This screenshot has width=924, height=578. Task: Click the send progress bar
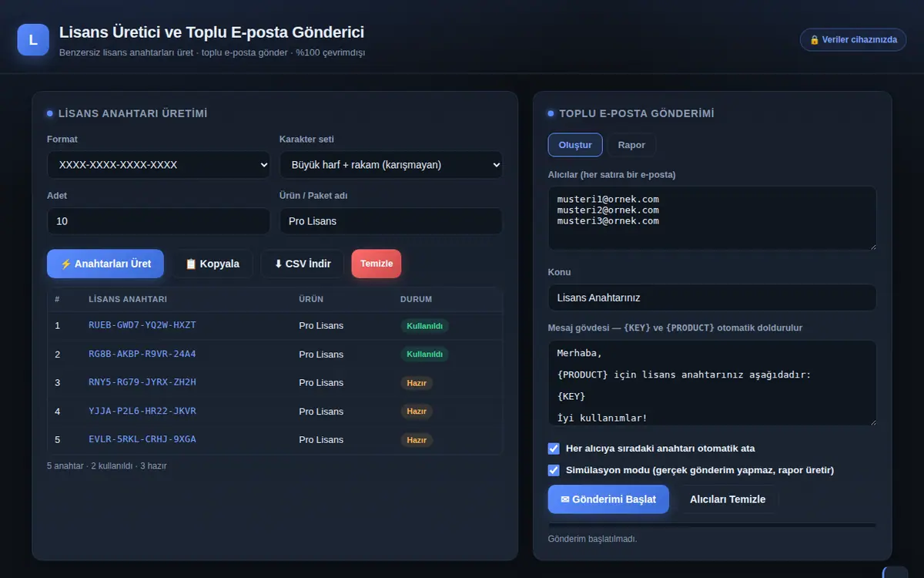(712, 526)
